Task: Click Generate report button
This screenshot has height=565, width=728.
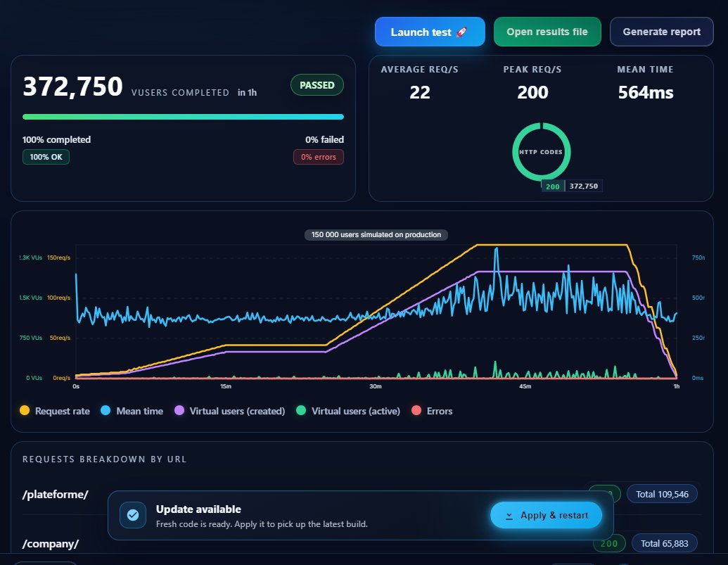Action: point(662,32)
